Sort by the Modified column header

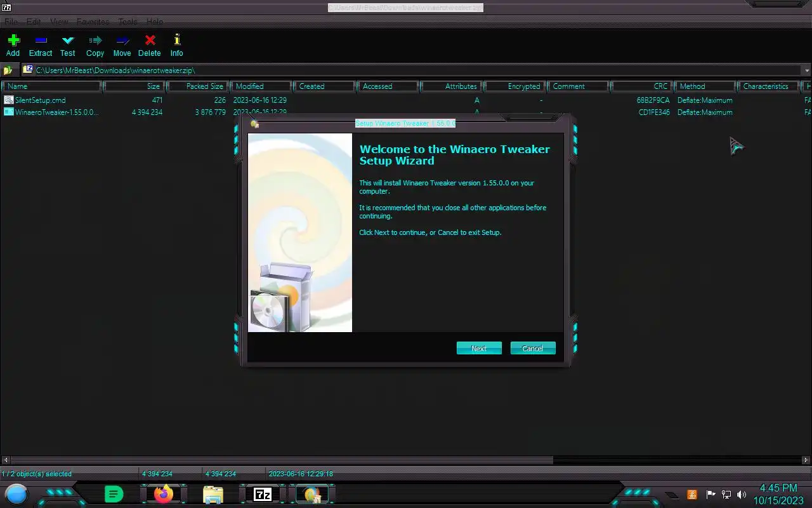tap(261, 86)
